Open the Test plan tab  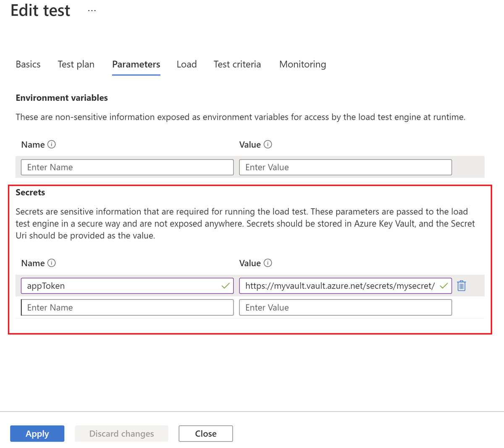click(x=76, y=64)
